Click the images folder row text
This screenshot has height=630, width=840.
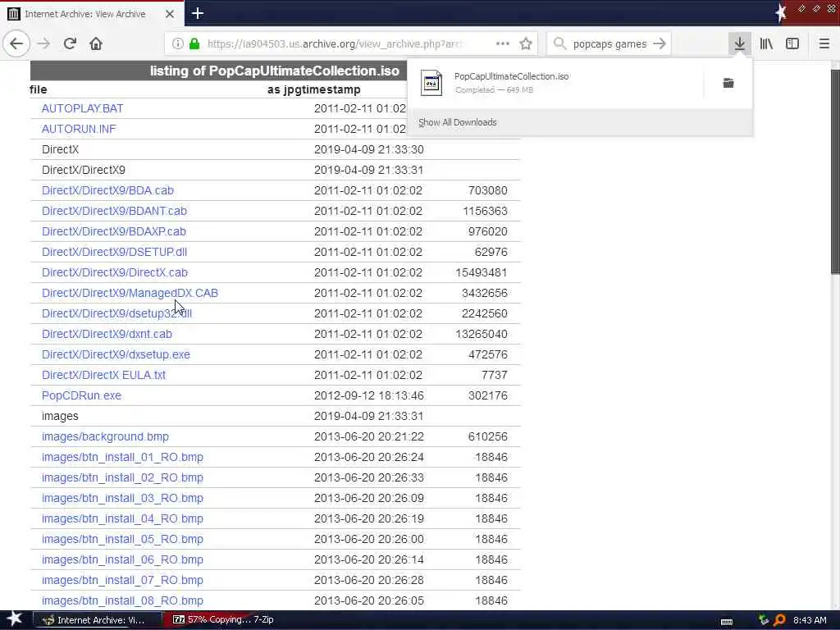60,416
